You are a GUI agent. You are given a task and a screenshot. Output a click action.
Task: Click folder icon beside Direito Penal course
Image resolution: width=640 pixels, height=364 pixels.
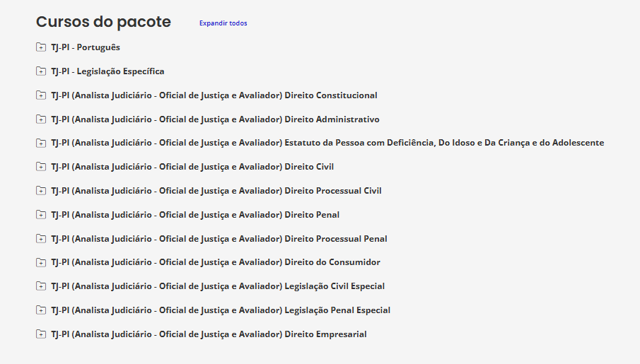tap(41, 215)
